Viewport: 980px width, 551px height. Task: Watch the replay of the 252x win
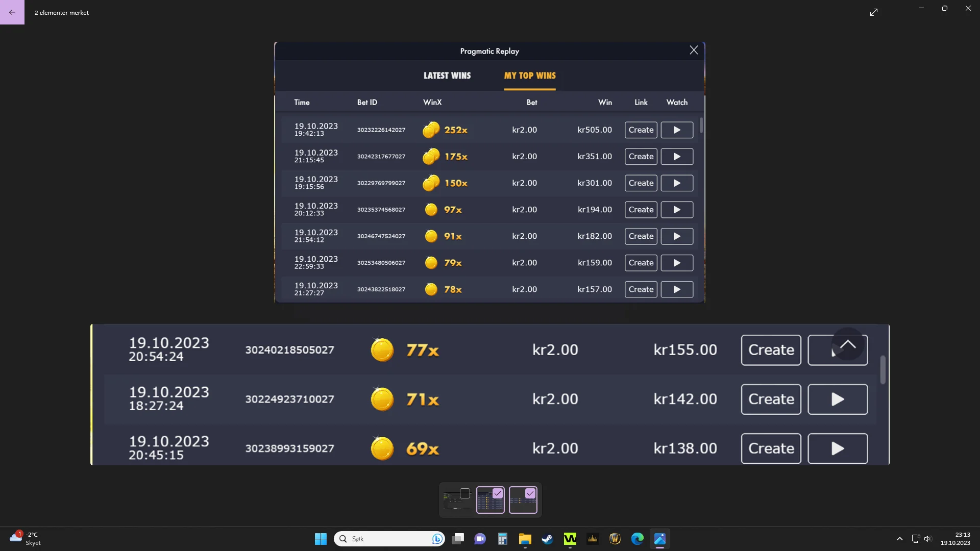point(677,130)
